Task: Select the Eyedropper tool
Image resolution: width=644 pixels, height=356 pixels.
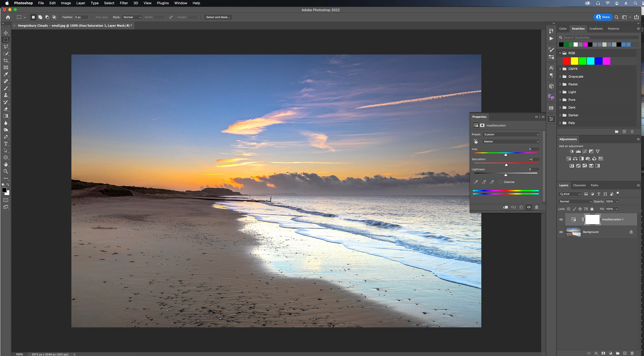Action: (x=6, y=74)
